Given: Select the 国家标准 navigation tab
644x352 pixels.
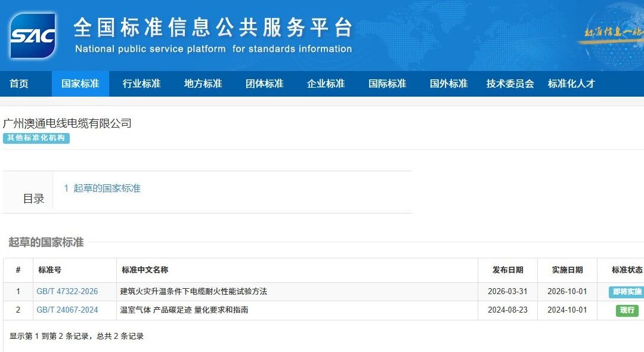Looking at the screenshot, I should (x=80, y=84).
